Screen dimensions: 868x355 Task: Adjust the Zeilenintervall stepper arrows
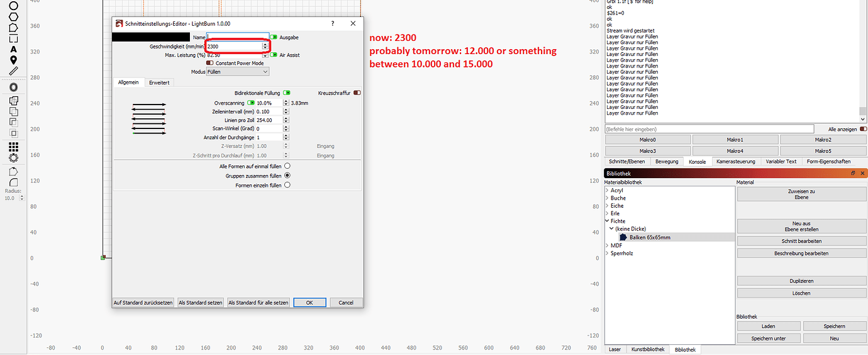286,111
